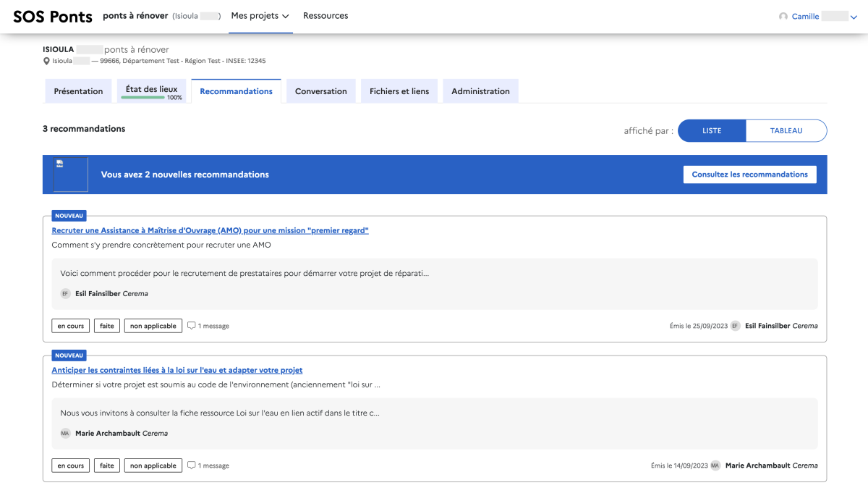Click the user avatar icon beside Camille
Viewport: 868px width, 488px height.
[x=783, y=17]
